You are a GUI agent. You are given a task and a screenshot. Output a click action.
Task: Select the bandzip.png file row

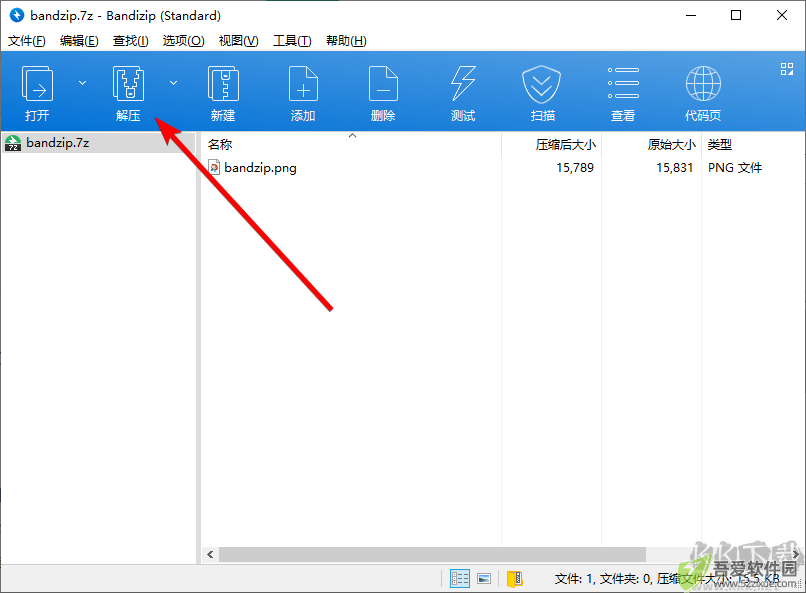pos(502,168)
